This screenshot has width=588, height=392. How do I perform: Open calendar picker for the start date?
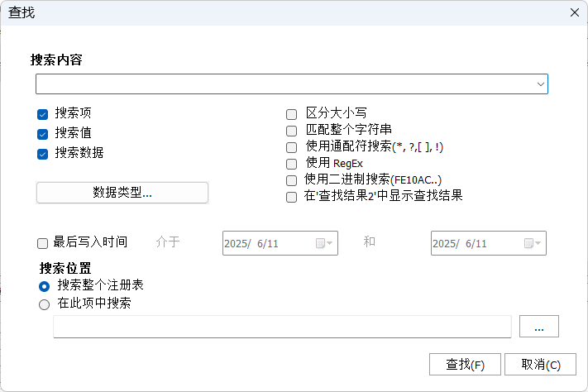tap(324, 243)
